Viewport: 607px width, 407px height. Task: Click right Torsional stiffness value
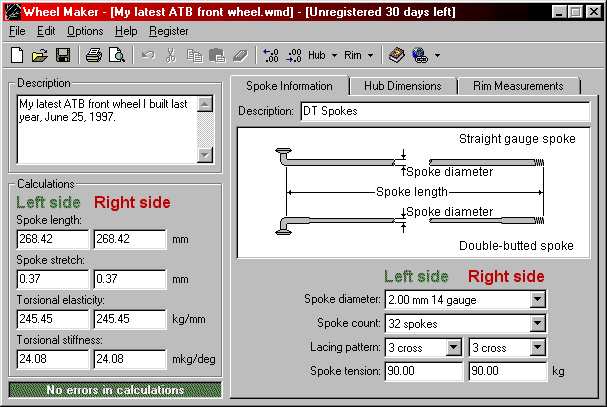pyautogui.click(x=130, y=359)
